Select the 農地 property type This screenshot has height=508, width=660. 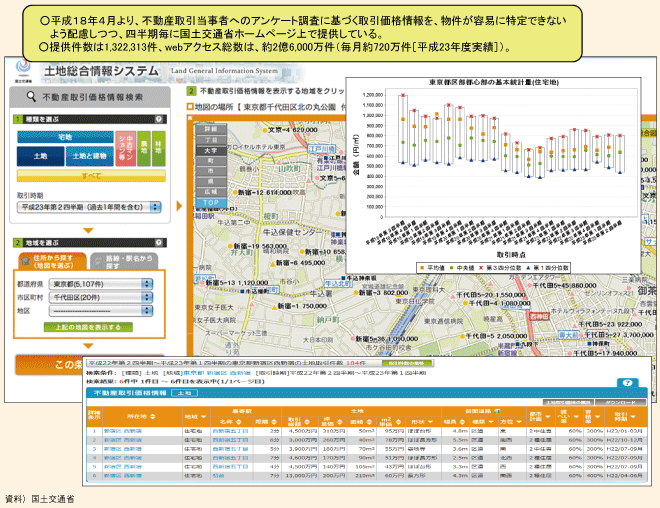pyautogui.click(x=144, y=148)
